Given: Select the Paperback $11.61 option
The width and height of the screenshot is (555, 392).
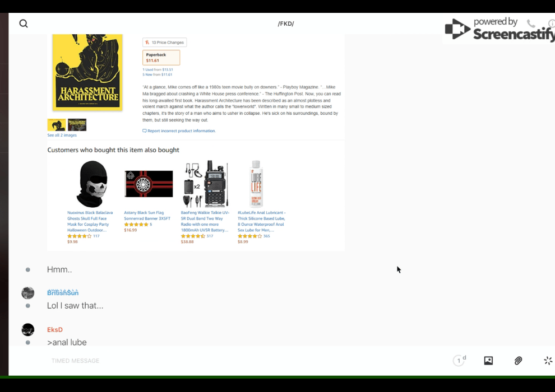Looking at the screenshot, I should point(161,58).
